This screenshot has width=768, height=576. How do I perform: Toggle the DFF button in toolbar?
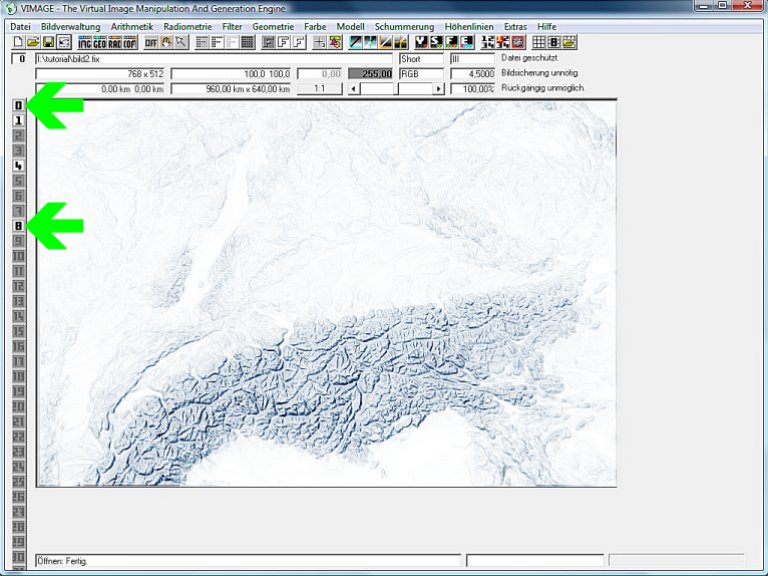pyautogui.click(x=151, y=42)
